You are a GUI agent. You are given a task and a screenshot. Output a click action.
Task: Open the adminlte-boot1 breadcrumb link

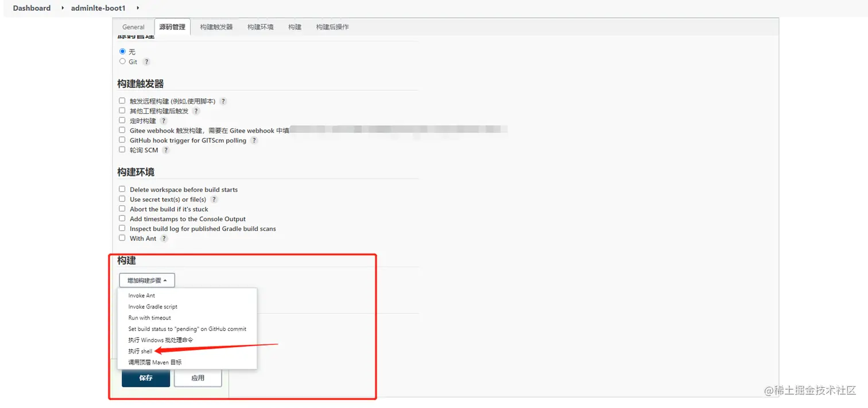point(98,8)
